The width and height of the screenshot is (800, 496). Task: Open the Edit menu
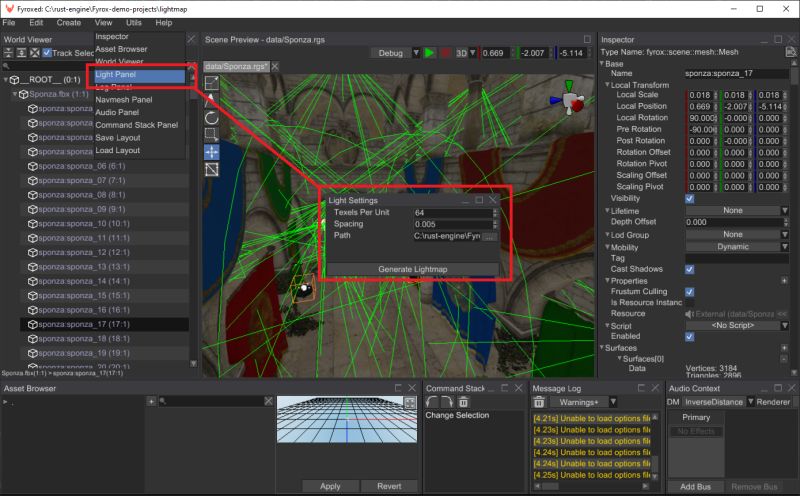(x=36, y=22)
